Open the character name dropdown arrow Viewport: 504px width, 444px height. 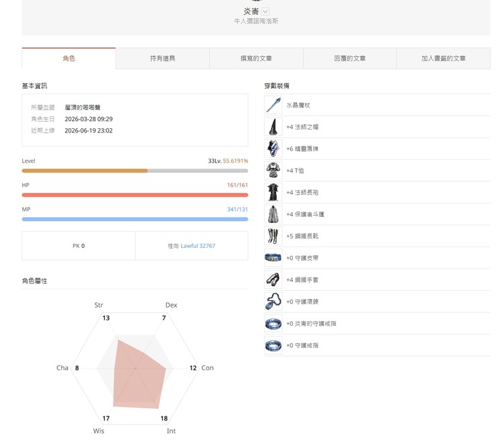265,11
